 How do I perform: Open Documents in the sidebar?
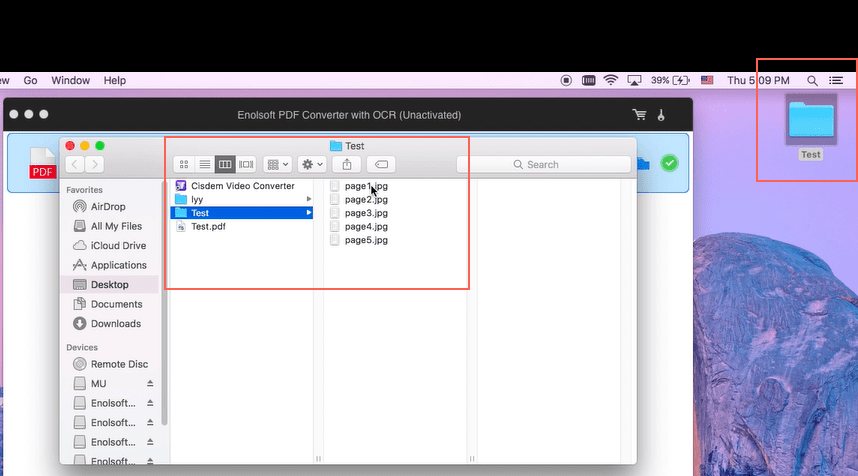pos(116,304)
